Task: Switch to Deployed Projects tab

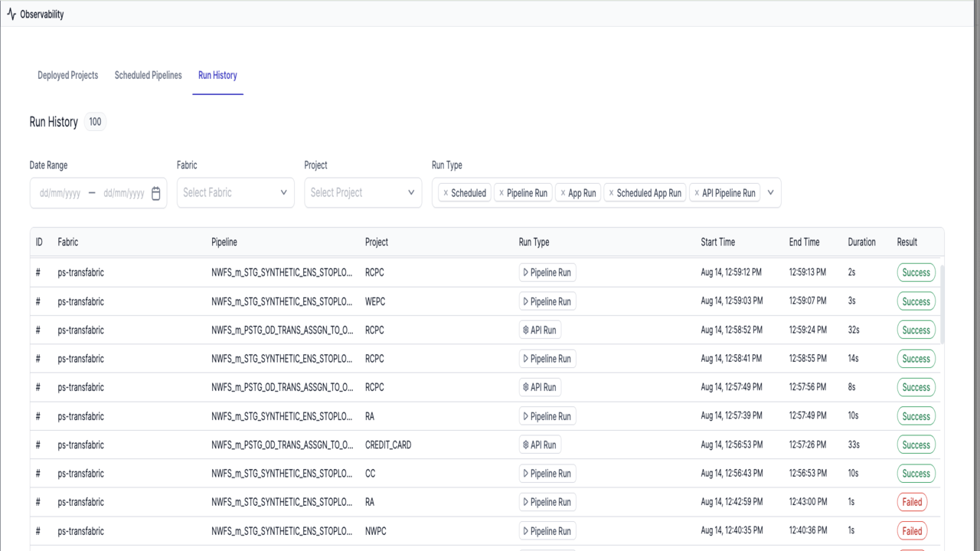Action: pos(68,75)
